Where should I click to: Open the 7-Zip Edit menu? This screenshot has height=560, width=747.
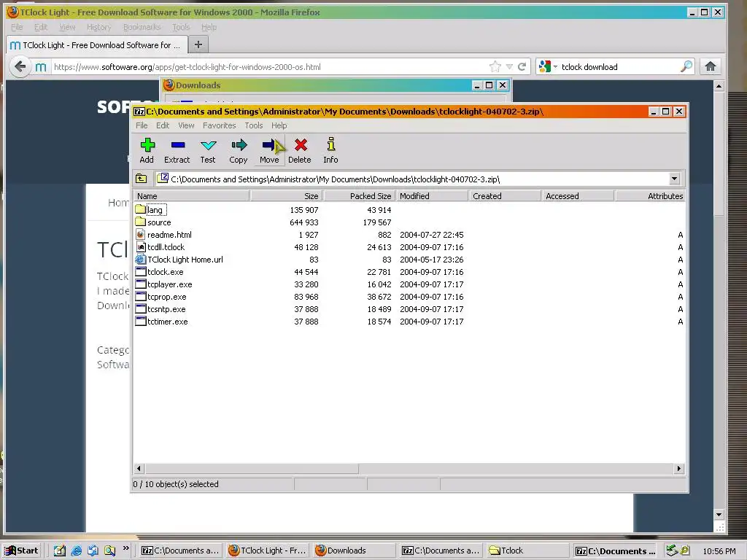(163, 125)
